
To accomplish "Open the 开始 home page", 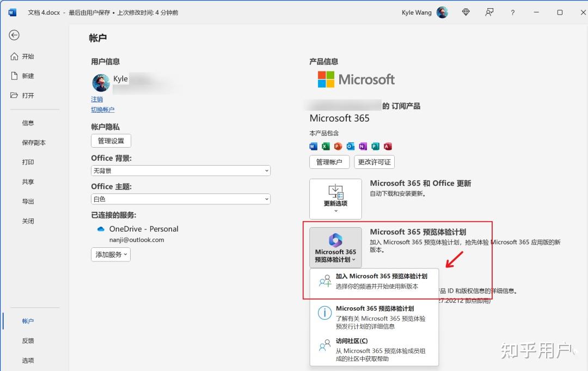I will click(x=22, y=56).
